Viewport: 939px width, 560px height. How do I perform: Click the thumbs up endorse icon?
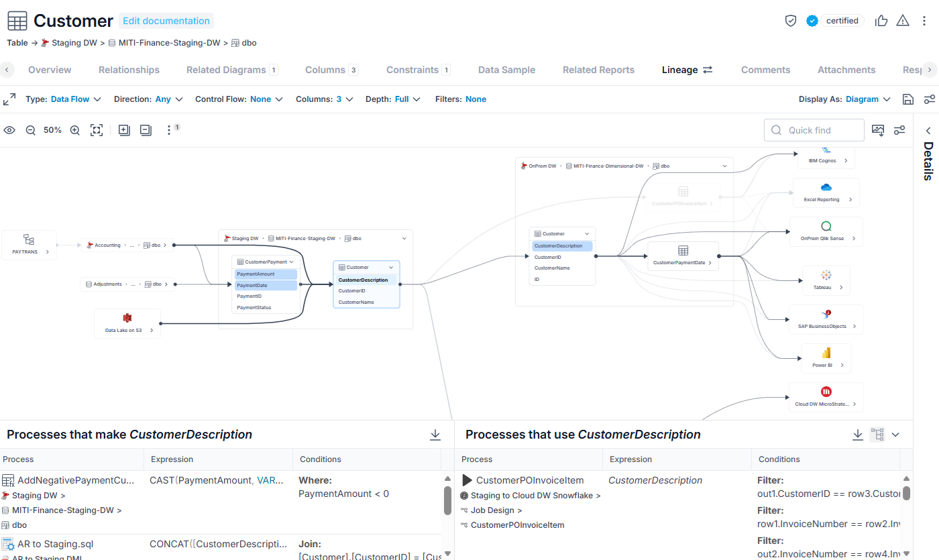(881, 21)
